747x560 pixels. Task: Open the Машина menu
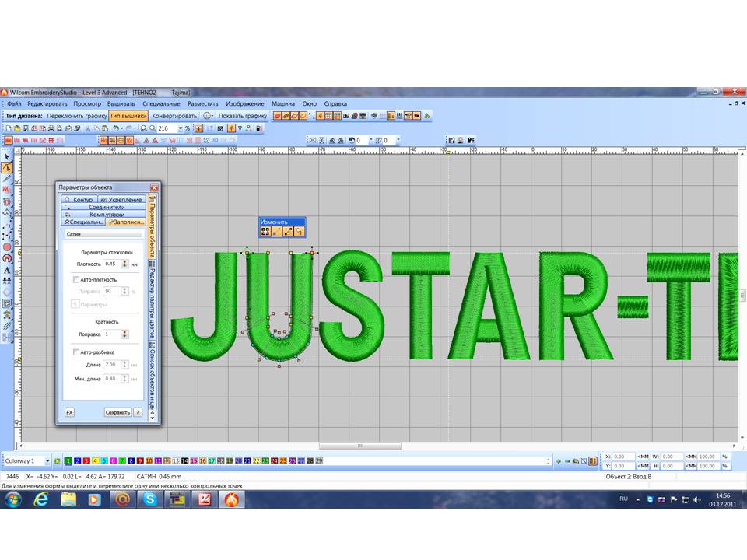click(x=283, y=103)
